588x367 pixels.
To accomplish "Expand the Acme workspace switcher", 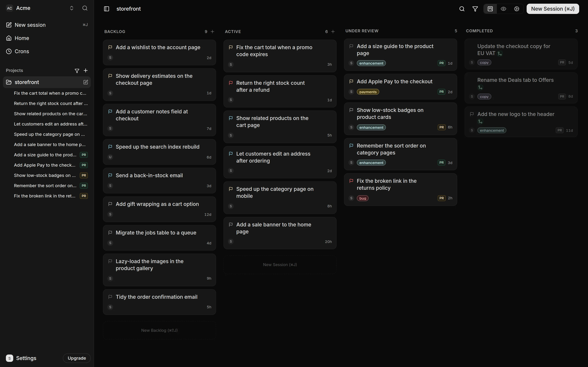I will click(x=71, y=8).
